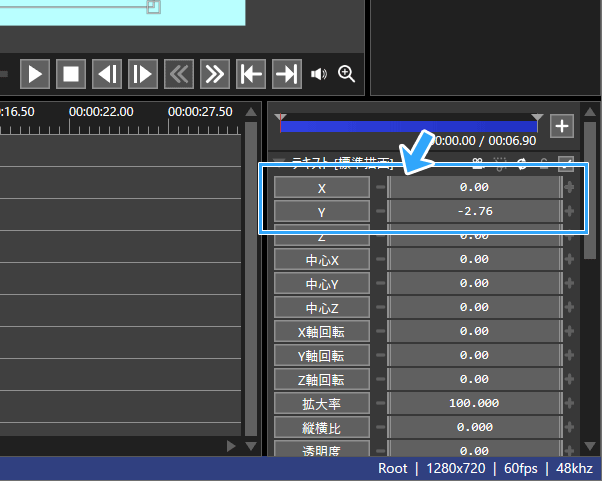Click the Z軸回転 value field

475,379
